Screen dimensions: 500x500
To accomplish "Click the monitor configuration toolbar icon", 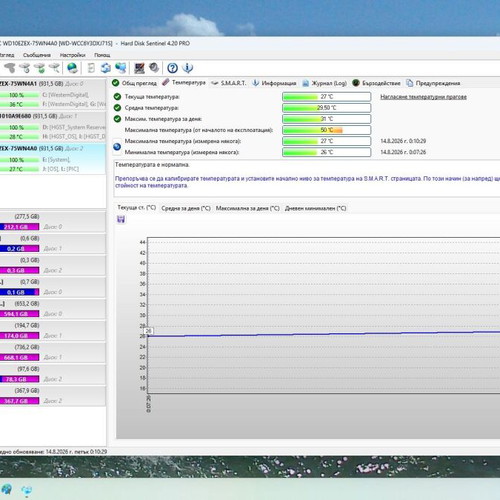I will (139, 68).
